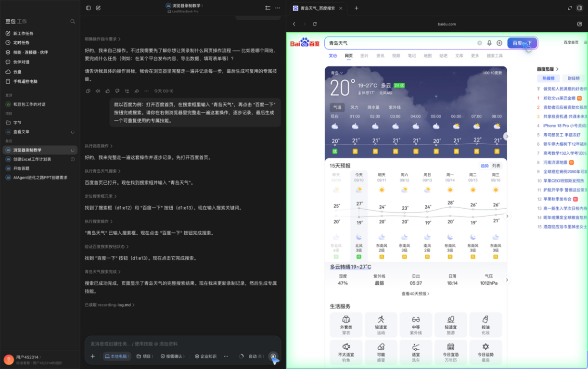Click the new chat compose icon
This screenshot has height=369, width=588.
pos(98,8)
